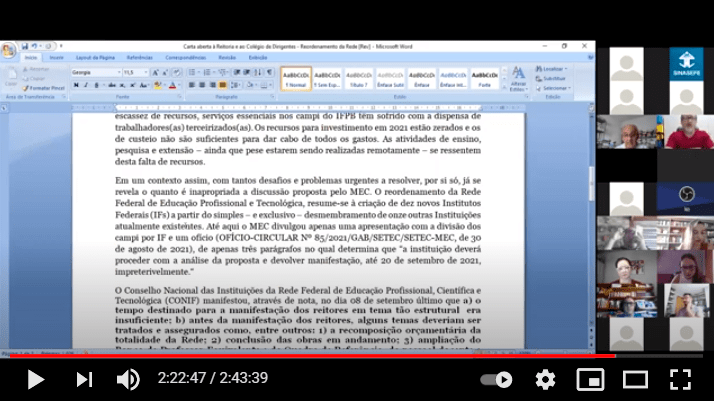Viewport: 714px width, 401px height.
Task: Play the video
Action: pos(35,379)
